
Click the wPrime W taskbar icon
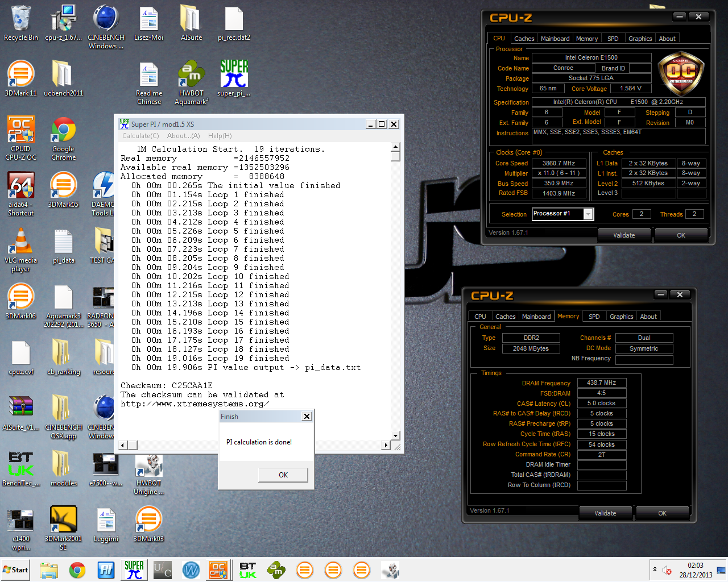[191, 570]
